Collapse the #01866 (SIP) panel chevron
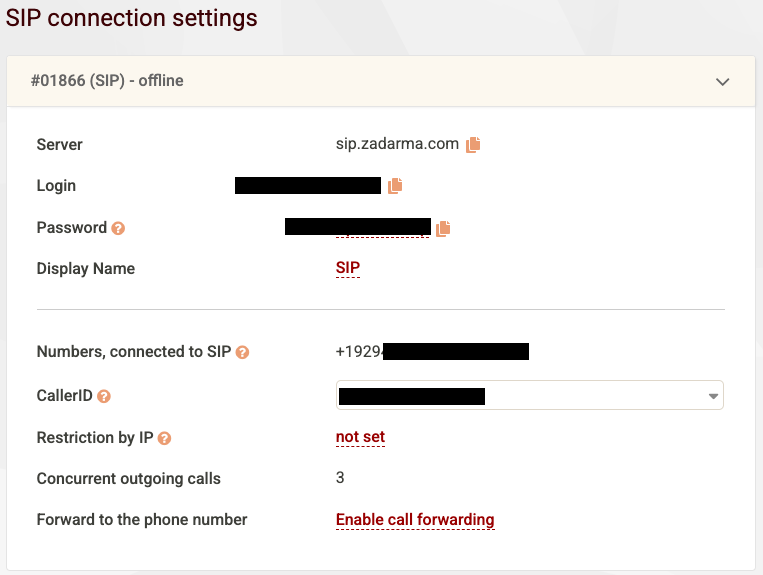The width and height of the screenshot is (763, 575). [x=723, y=81]
